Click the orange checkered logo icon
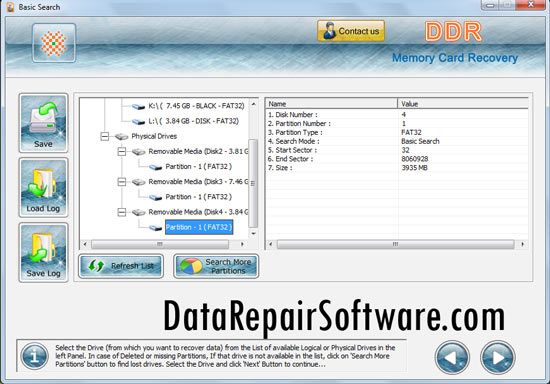Viewport: 550px width, 384px height. point(54,43)
